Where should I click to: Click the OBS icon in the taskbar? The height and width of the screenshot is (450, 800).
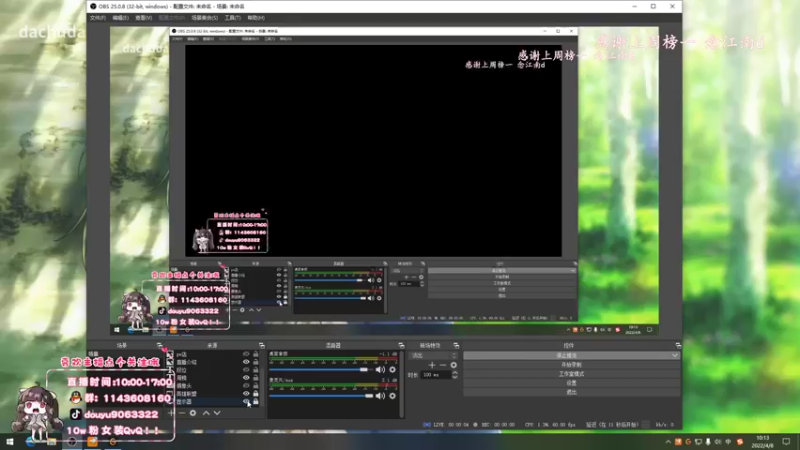click(x=72, y=442)
